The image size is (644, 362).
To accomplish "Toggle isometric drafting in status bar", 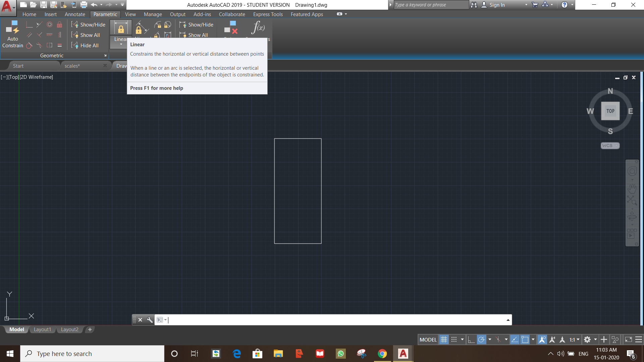I will (498, 340).
